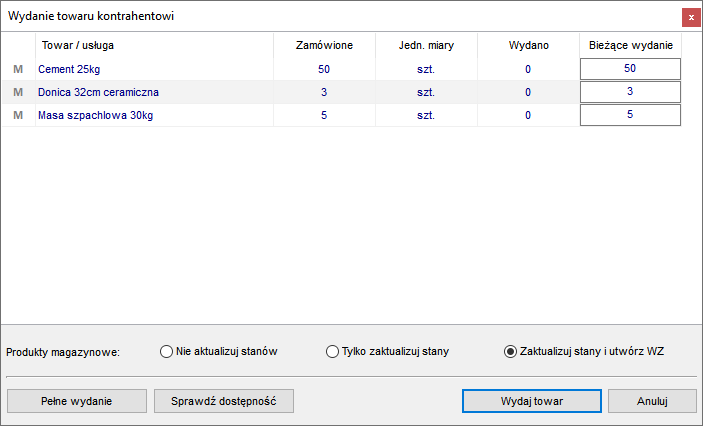Cancel the dialog with 'Anuluj'

click(x=652, y=401)
